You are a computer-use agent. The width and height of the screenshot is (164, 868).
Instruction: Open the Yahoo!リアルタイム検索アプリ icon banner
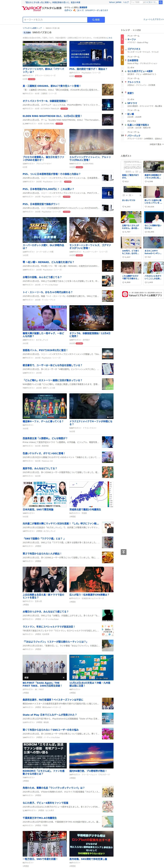pos(143,294)
